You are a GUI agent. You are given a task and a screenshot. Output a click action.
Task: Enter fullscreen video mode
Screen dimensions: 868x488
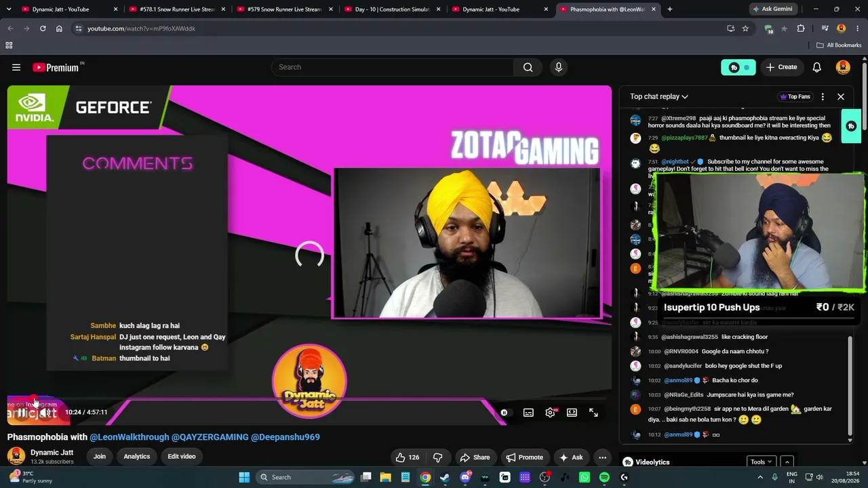593,412
